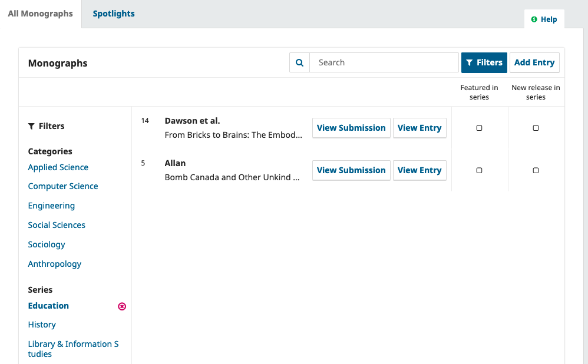Filter by Computer Science category
588x364 pixels.
(63, 186)
